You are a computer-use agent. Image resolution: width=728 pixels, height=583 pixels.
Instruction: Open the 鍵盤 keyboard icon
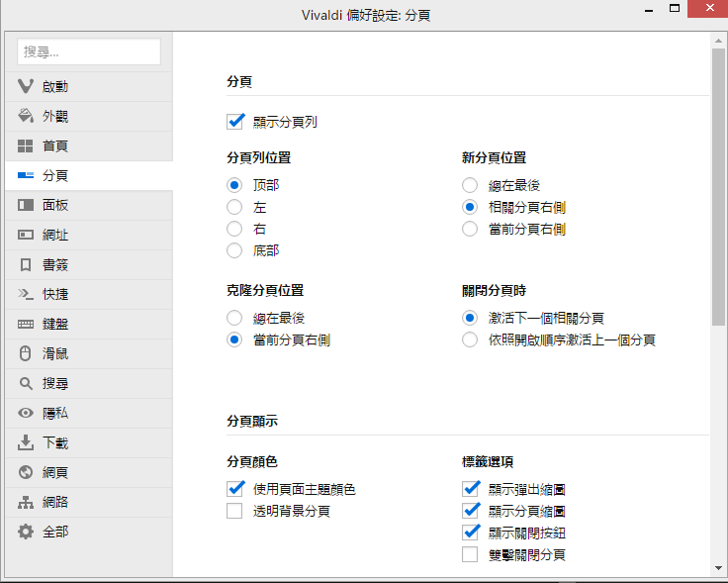pyautogui.click(x=26, y=324)
